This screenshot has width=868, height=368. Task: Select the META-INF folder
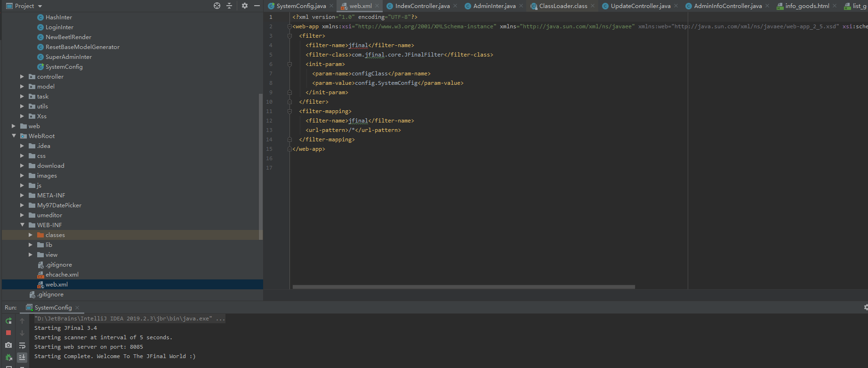pos(51,195)
